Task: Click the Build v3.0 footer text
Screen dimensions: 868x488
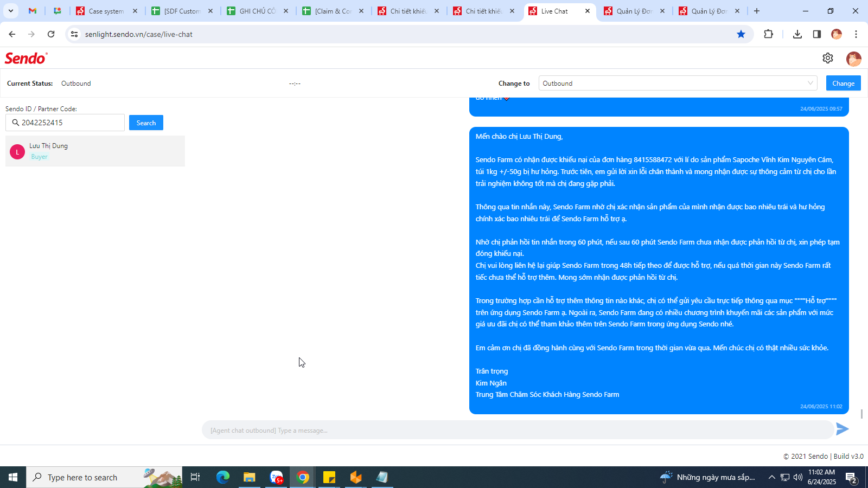Action: [848, 456]
